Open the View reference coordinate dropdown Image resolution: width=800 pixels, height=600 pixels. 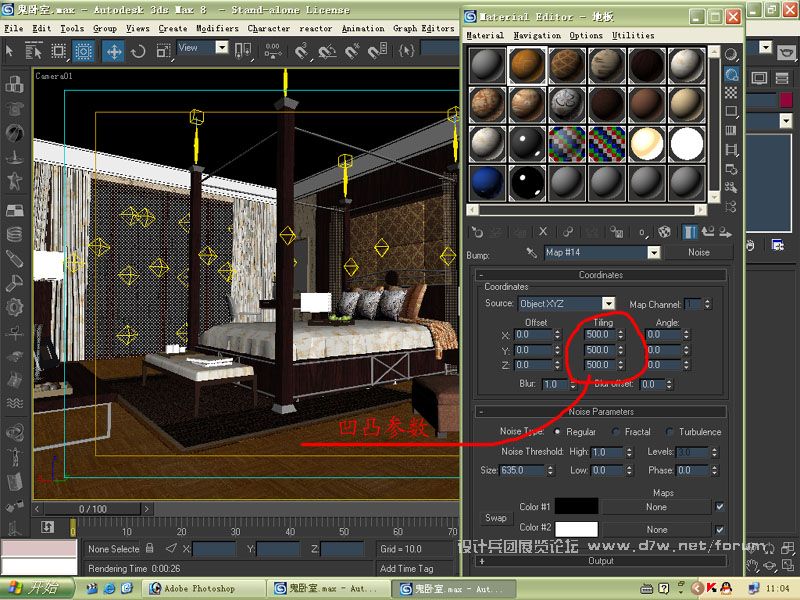click(x=221, y=47)
